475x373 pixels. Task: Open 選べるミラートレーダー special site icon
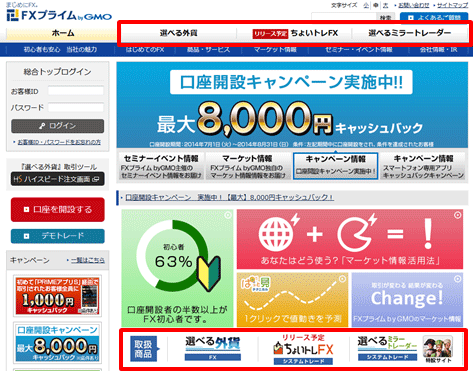click(x=438, y=349)
